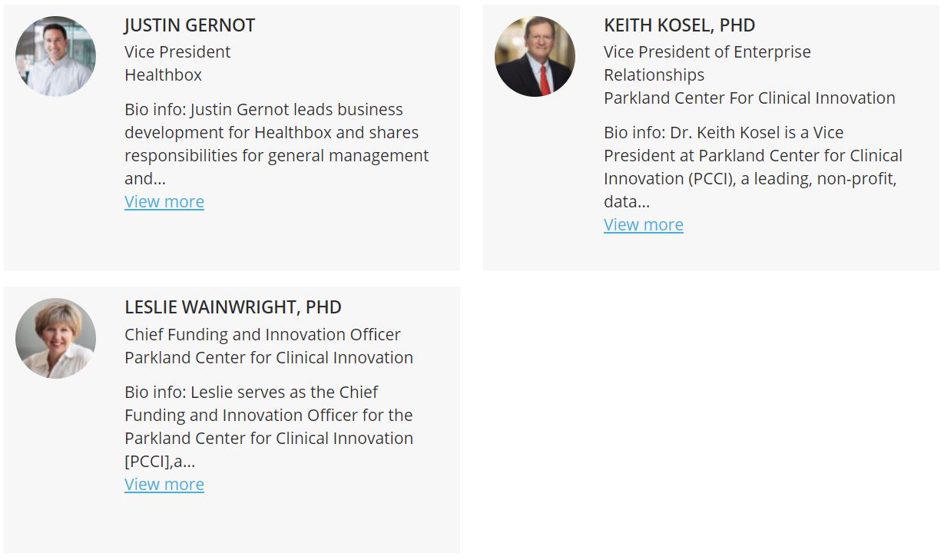Image resolution: width=944 pixels, height=560 pixels.
Task: Select the KEITH KOSEL, PHD name heading
Action: pos(680,25)
